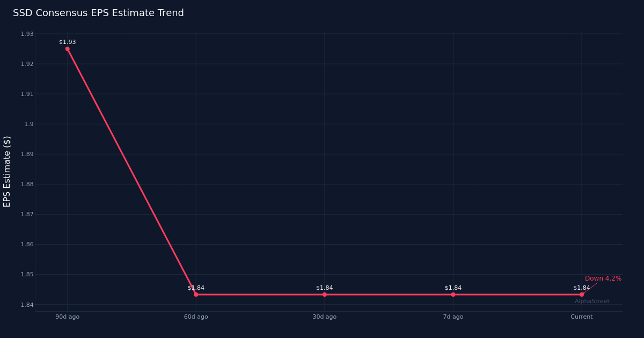Click the 1.9 y-axis tick label
The width and height of the screenshot is (644, 338).
click(29, 124)
